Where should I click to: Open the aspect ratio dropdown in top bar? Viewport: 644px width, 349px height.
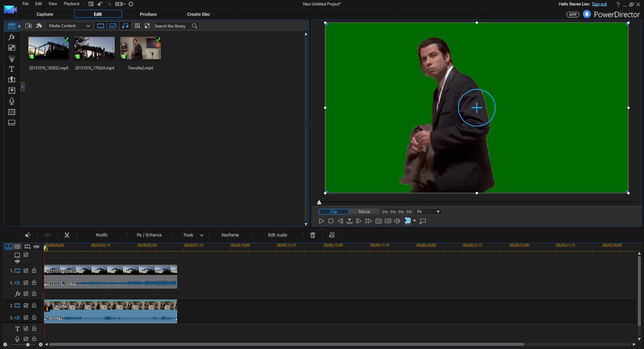pyautogui.click(x=120, y=4)
